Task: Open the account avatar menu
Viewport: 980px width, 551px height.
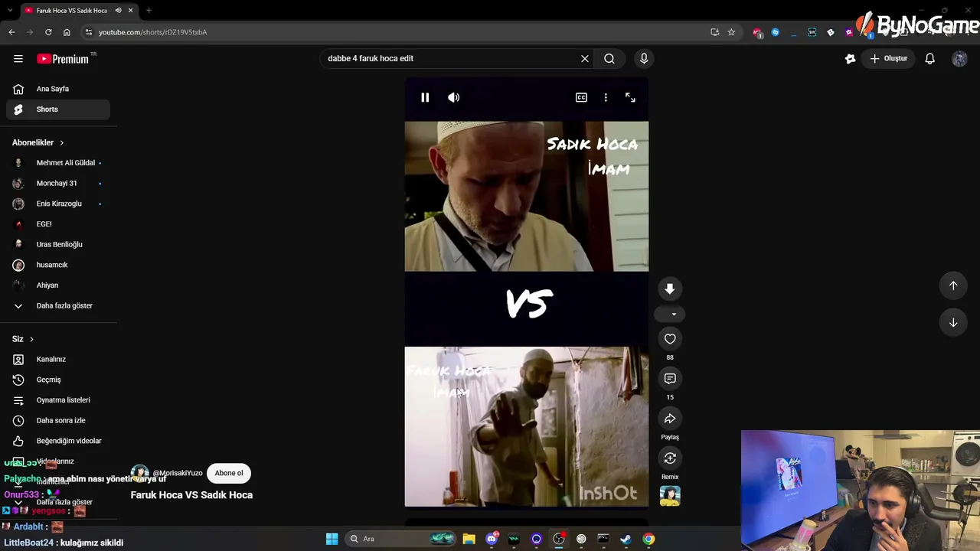Action: point(959,59)
